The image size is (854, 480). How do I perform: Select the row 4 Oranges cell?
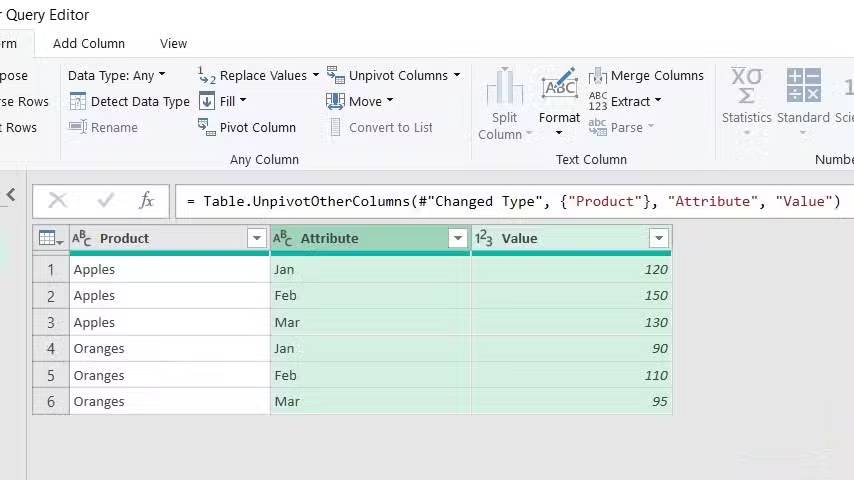[x=168, y=349]
